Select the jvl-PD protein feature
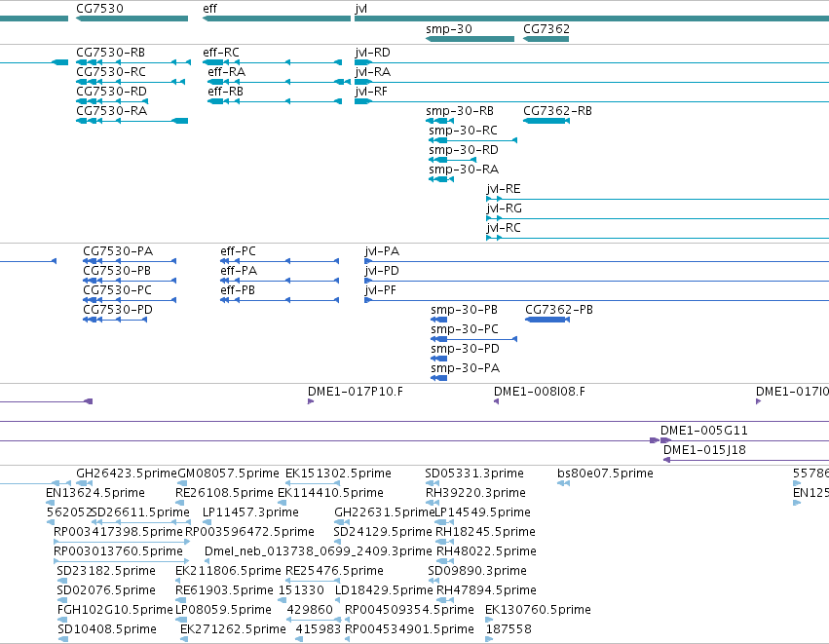The width and height of the screenshot is (829, 644). click(x=596, y=281)
